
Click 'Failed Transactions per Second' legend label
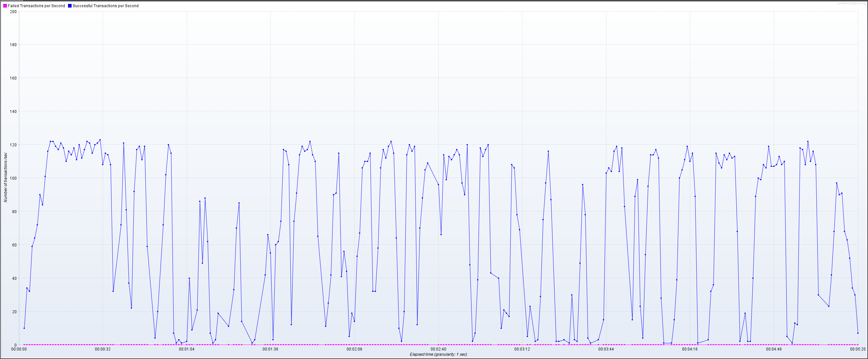coord(36,6)
